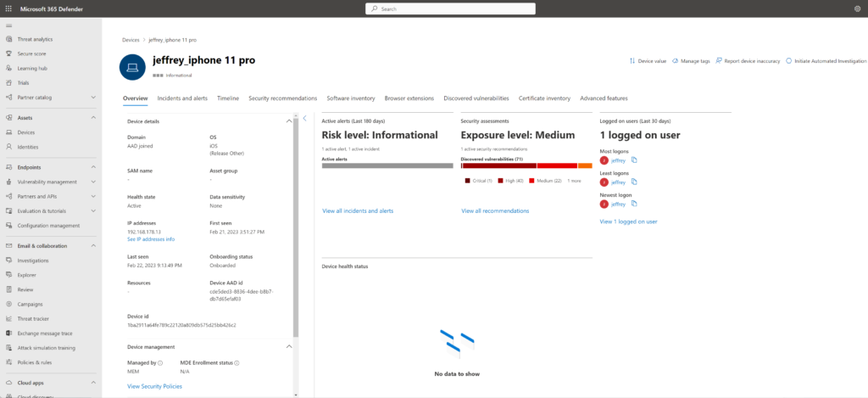Screen dimensions: 868x398
Task: Click info icon next to Managed by
Action: [160, 364]
